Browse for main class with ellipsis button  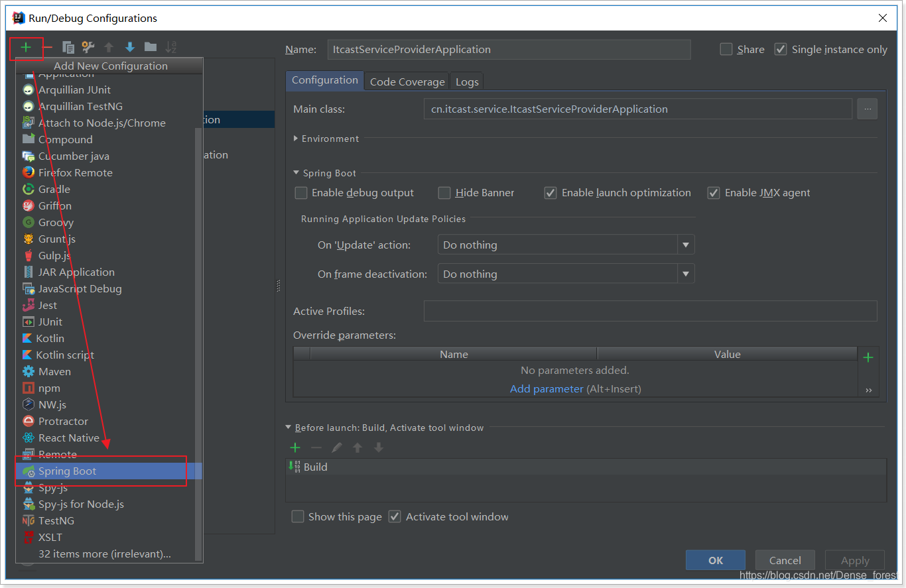(867, 109)
